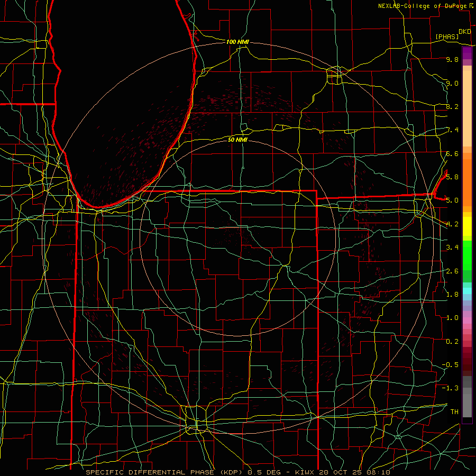
Task: Pick the yellow band of the color bar
Action: tap(467, 226)
